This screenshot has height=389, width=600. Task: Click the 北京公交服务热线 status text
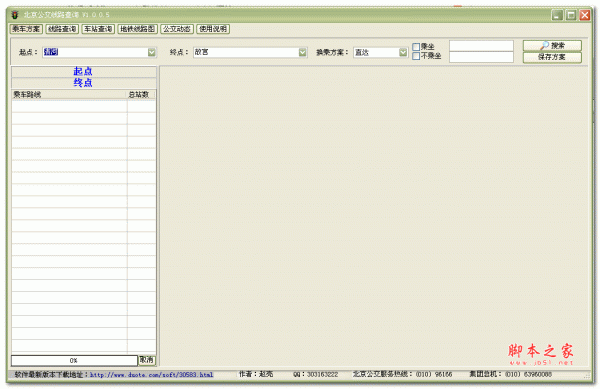point(402,374)
